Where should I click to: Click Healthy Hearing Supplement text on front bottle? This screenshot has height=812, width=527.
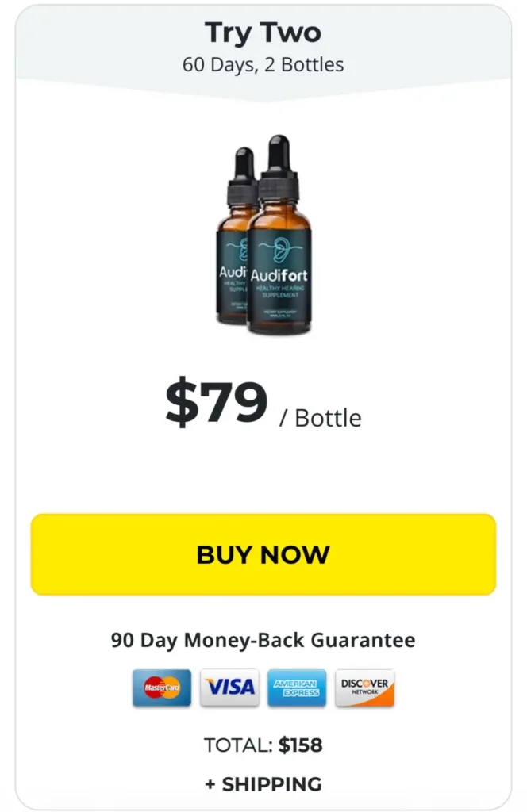(280, 291)
